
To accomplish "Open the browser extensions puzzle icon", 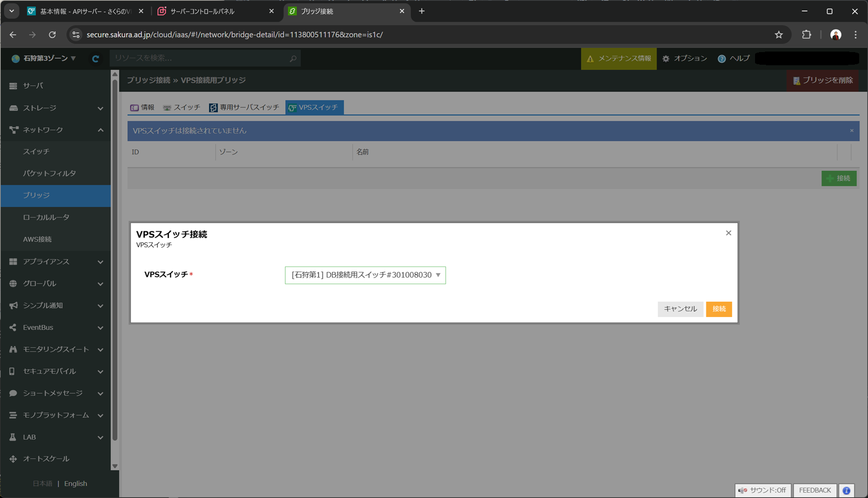I will (x=806, y=35).
